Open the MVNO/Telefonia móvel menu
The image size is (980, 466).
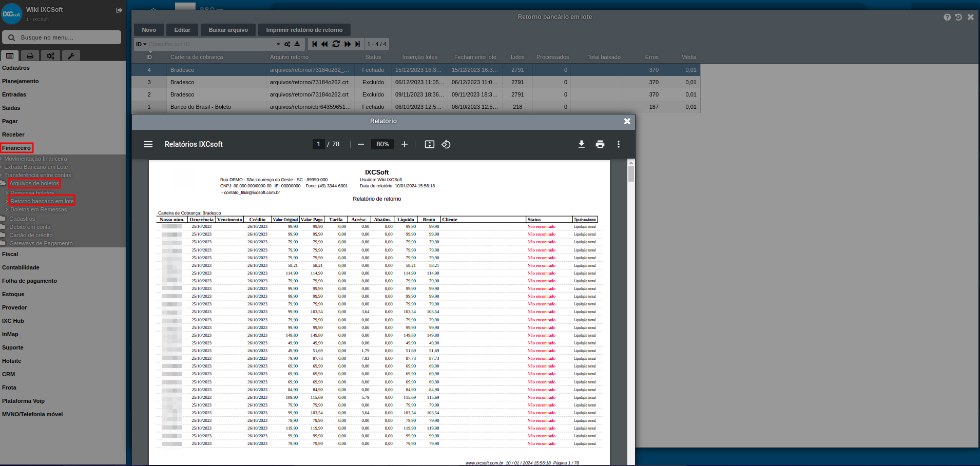point(32,414)
